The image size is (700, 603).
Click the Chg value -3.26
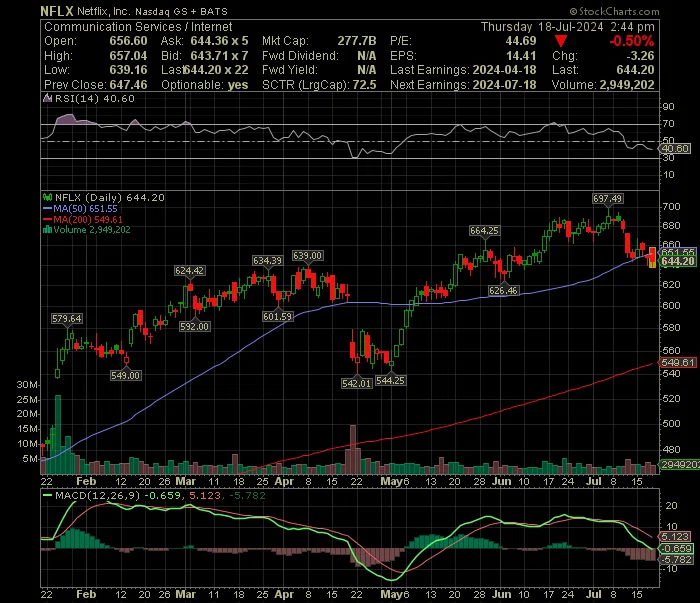tap(640, 56)
